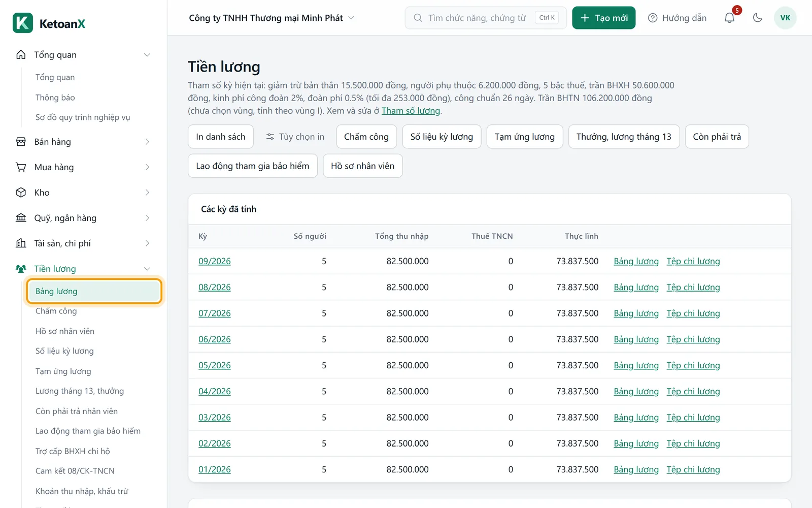Open Sơ đồ quy trình nghiệp vụ
The image size is (812, 508).
tap(83, 117)
